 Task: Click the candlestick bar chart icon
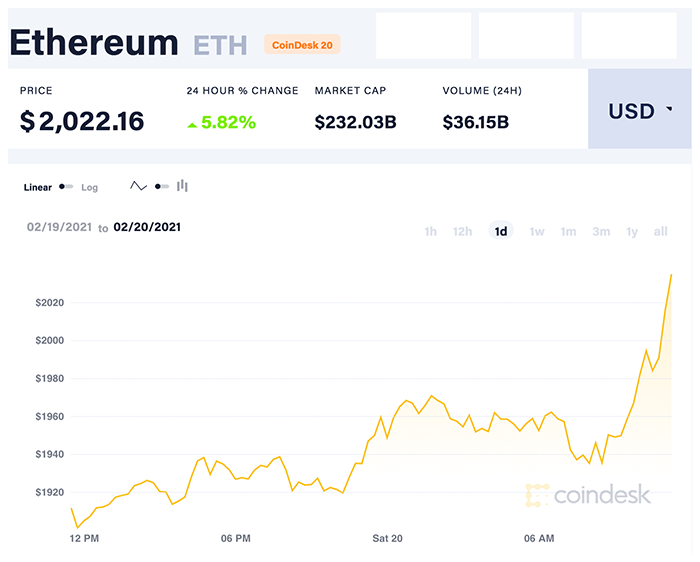(182, 186)
